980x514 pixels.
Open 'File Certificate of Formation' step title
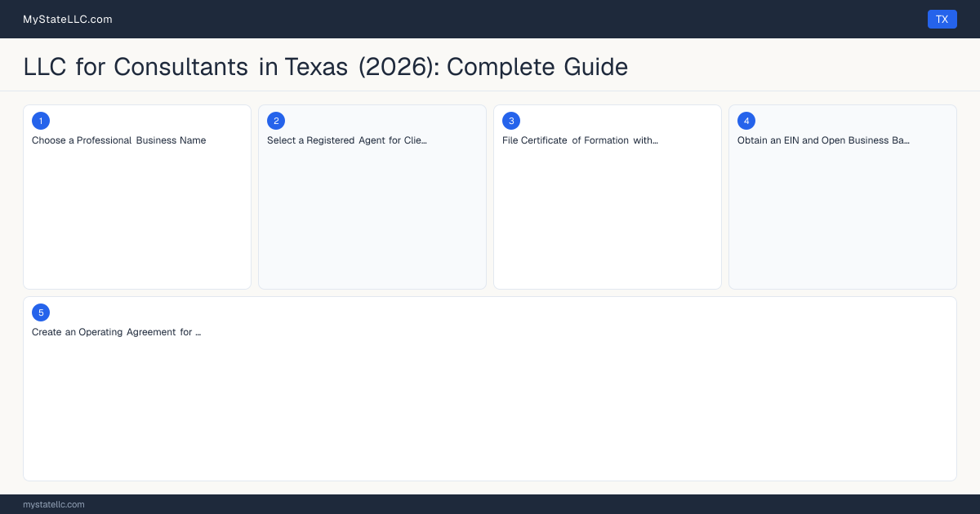pyautogui.click(x=581, y=140)
